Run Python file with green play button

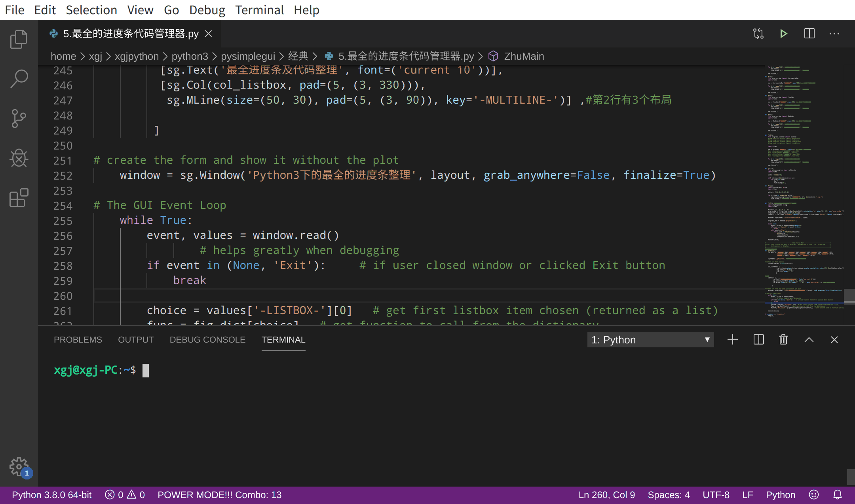click(x=783, y=34)
